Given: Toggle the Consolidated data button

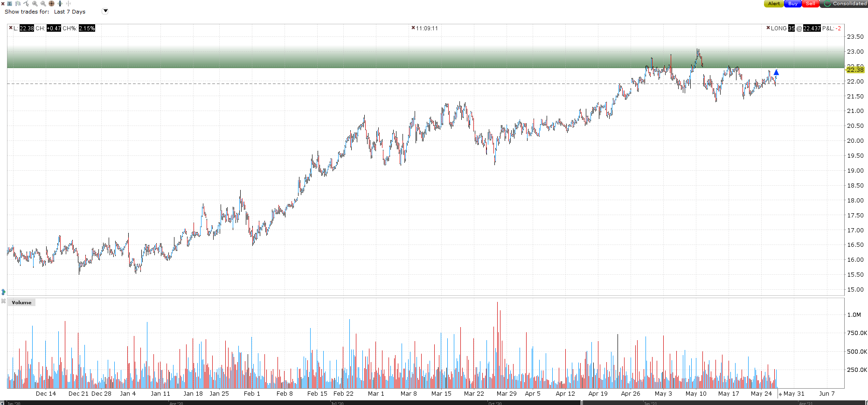Looking at the screenshot, I should point(844,4).
